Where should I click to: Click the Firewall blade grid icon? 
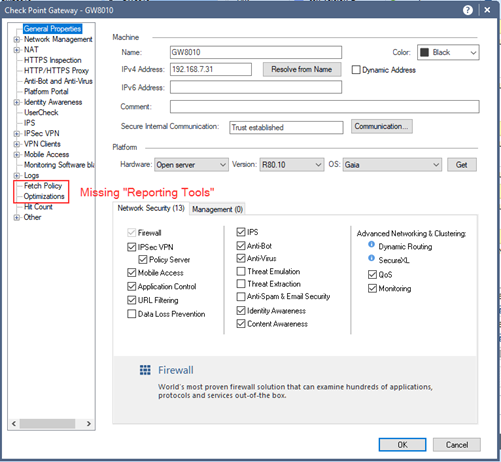[x=145, y=370]
